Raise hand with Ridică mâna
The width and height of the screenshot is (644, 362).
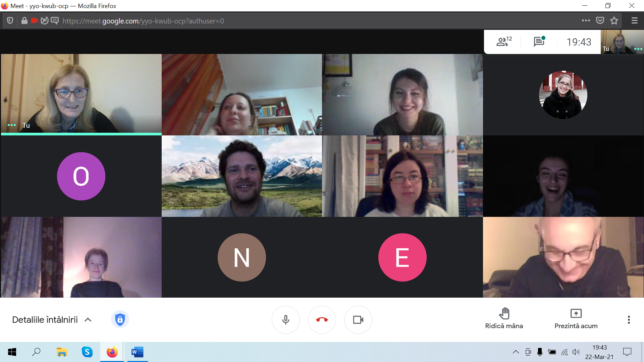(504, 319)
